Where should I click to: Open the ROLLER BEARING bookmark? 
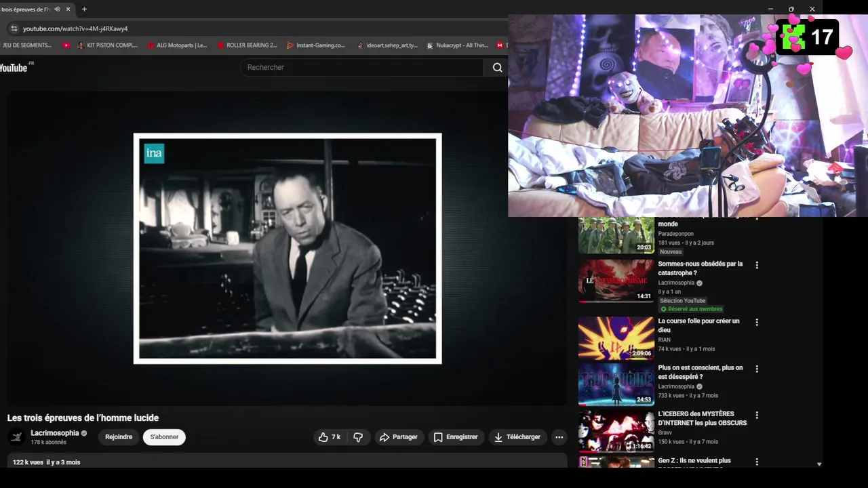point(247,45)
